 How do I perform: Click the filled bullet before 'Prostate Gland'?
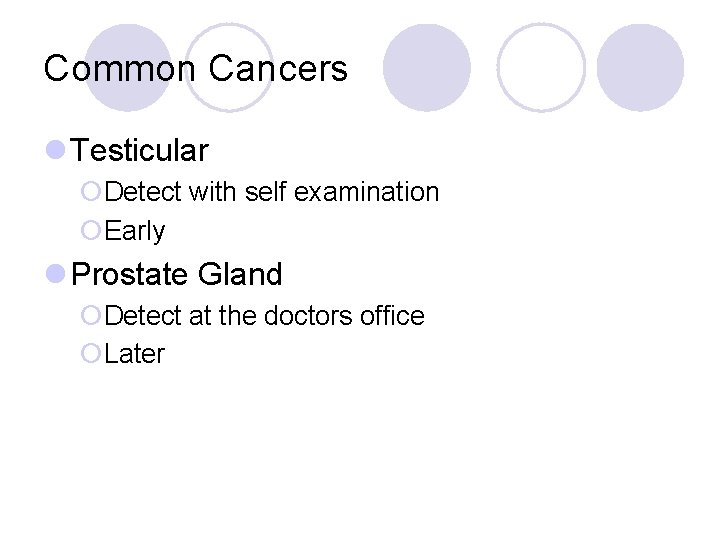point(56,274)
